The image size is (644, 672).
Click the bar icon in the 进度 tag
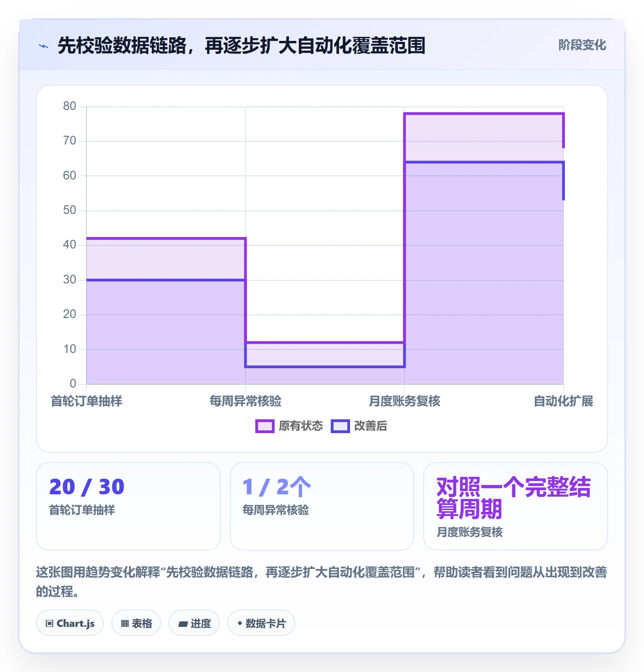183,624
